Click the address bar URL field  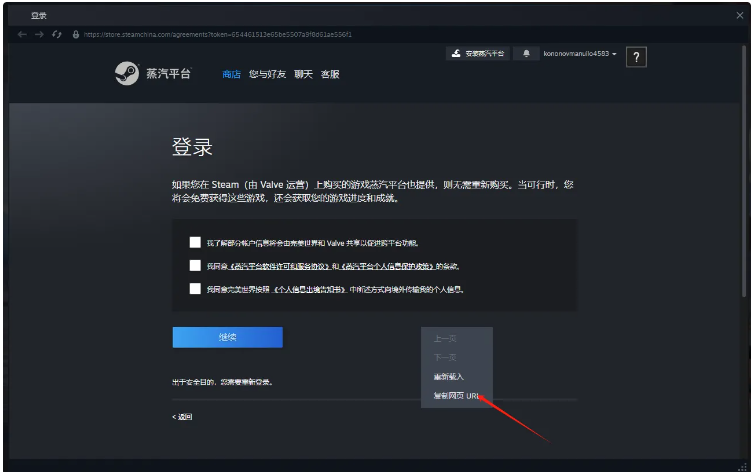[217, 35]
